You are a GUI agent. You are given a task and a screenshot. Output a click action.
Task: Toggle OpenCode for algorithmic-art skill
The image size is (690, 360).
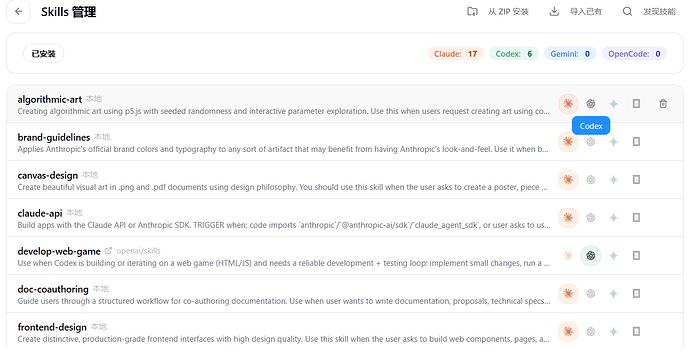tap(636, 104)
